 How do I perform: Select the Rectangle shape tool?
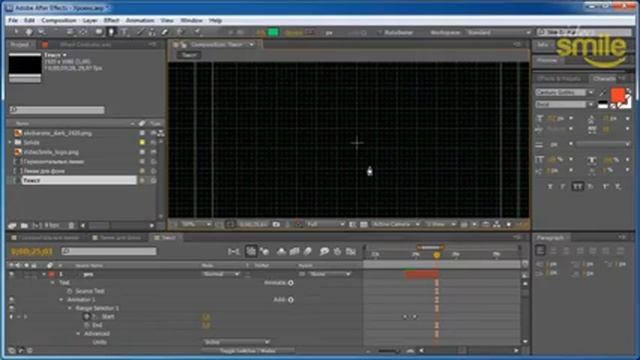[99, 32]
